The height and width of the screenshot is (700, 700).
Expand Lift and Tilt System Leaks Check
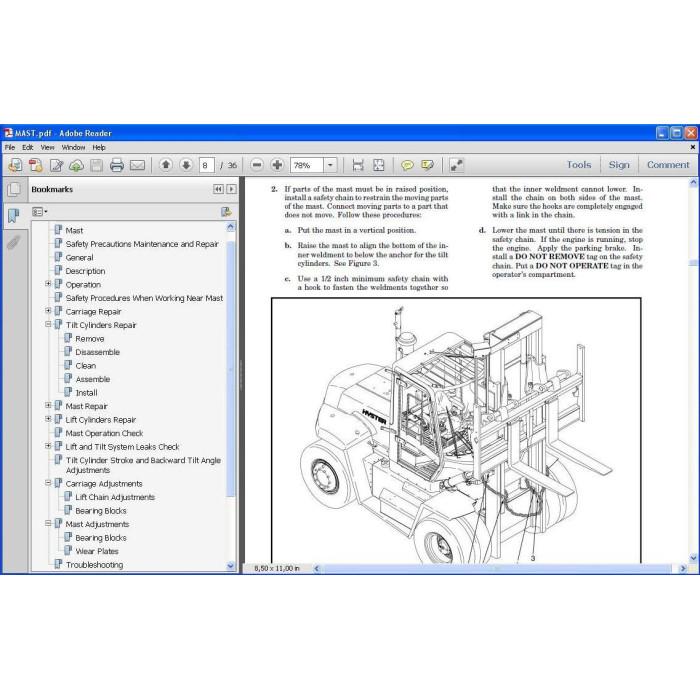coord(48,446)
